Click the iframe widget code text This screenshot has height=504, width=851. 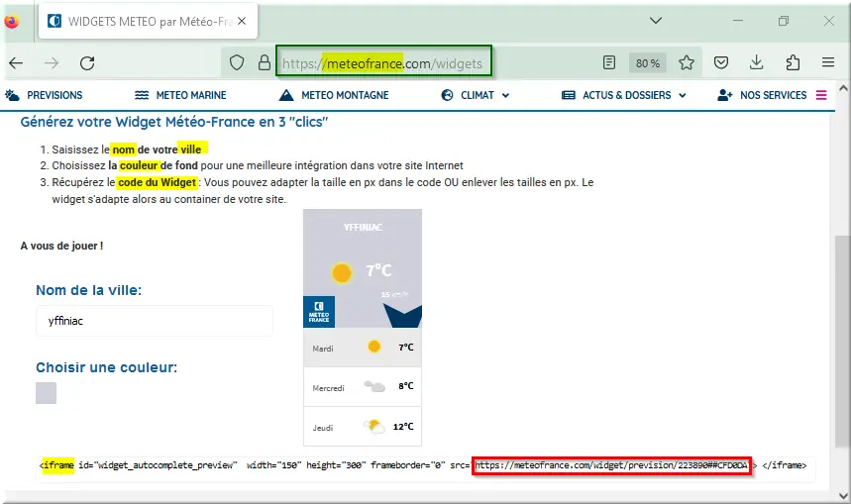pos(423,465)
